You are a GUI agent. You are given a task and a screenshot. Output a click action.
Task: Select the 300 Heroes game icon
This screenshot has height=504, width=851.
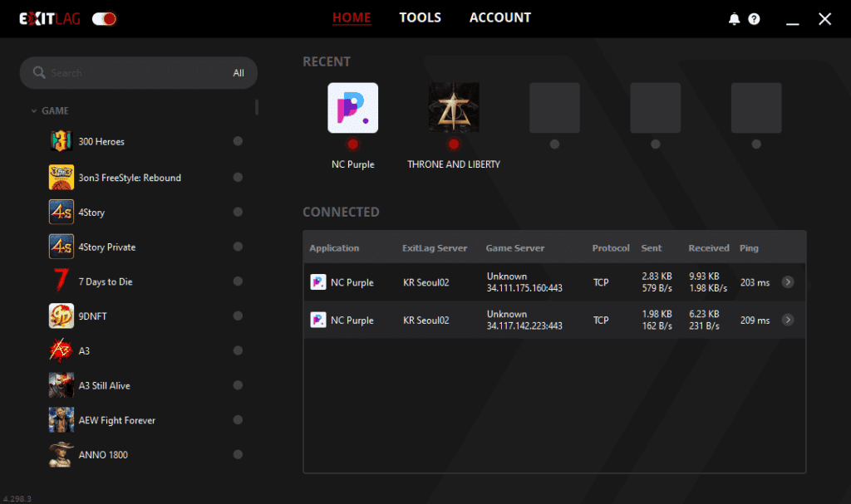point(61,141)
